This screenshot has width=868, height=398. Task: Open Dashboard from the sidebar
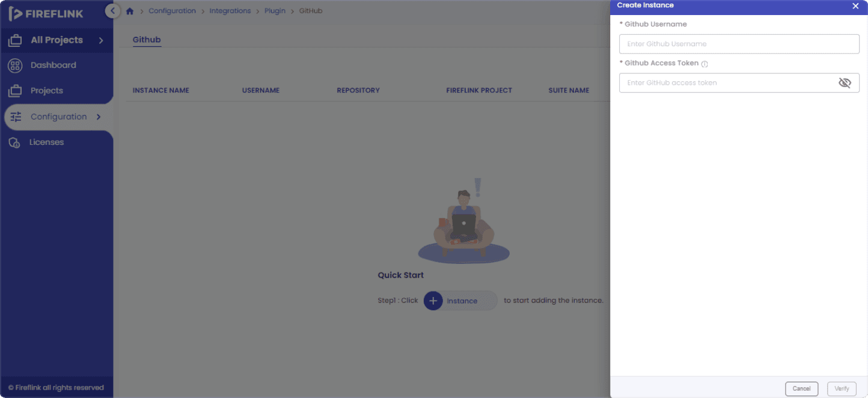[53, 66]
